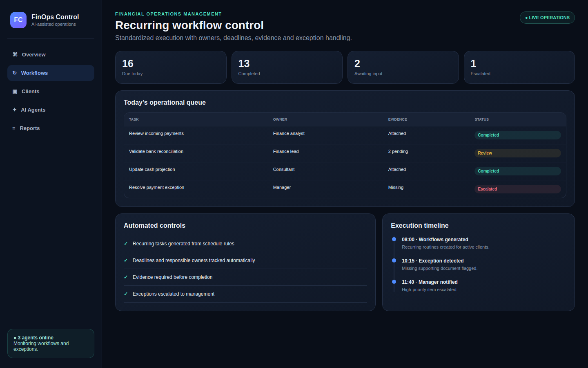The image size is (588, 368).
Task: Click the 2 pending evidence cell
Action: (398, 151)
